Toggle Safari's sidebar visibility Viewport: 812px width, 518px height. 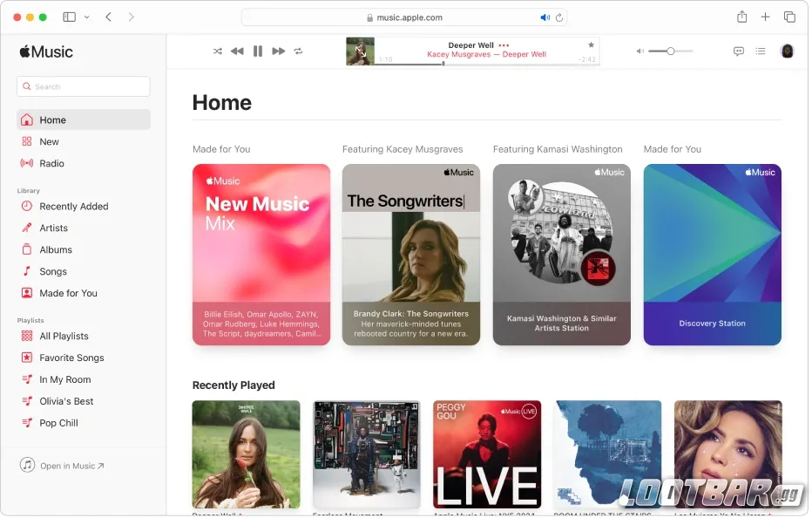69,17
